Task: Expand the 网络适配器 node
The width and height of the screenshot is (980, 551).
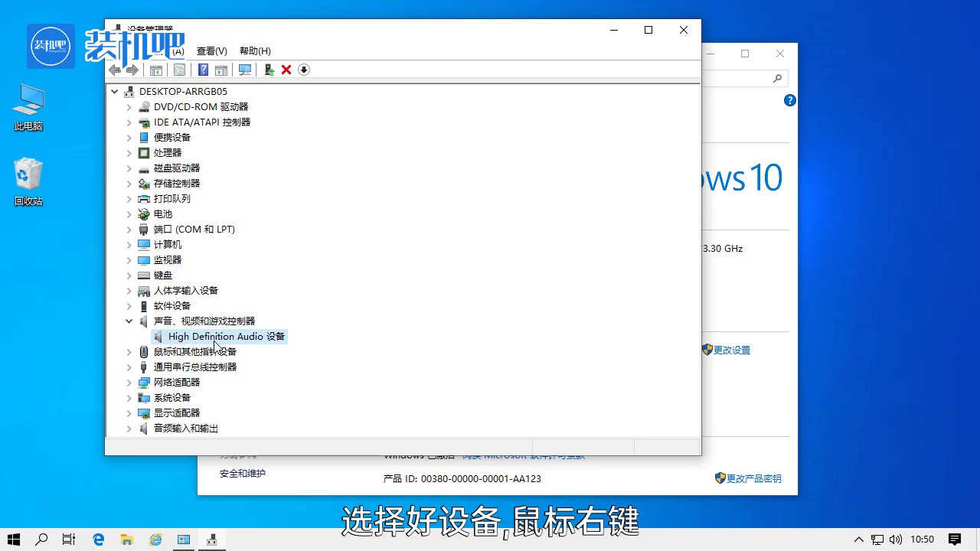Action: [129, 383]
